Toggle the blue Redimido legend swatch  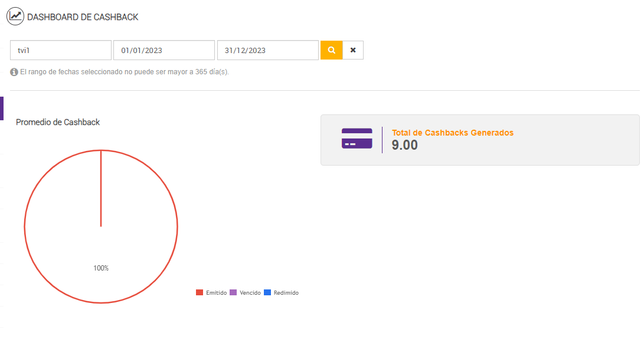(267, 293)
